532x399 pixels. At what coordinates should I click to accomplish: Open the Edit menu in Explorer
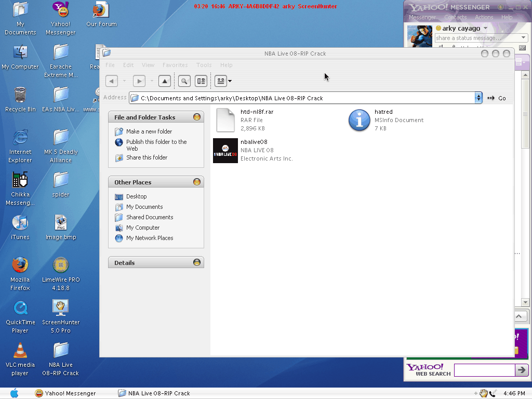pos(128,65)
